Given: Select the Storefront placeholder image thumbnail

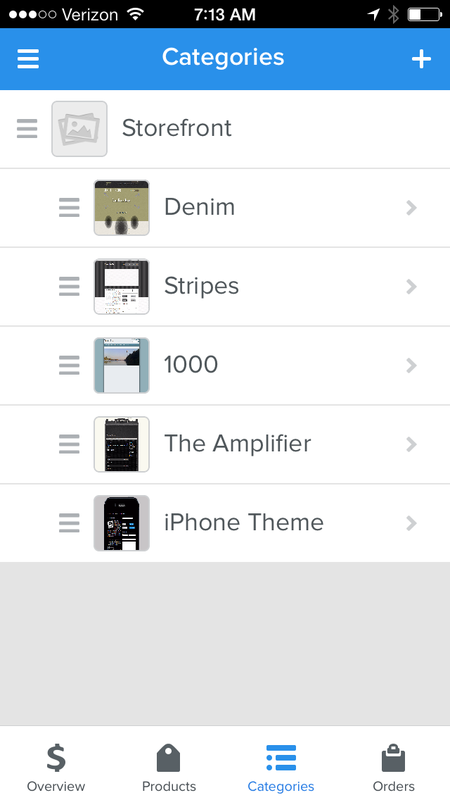Looking at the screenshot, I should (x=79, y=129).
